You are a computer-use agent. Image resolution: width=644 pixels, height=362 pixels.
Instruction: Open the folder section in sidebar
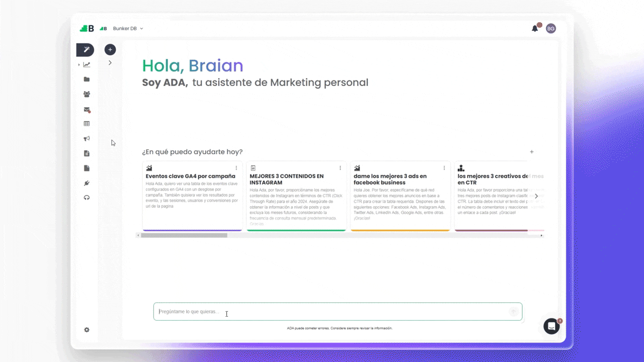pos(87,79)
